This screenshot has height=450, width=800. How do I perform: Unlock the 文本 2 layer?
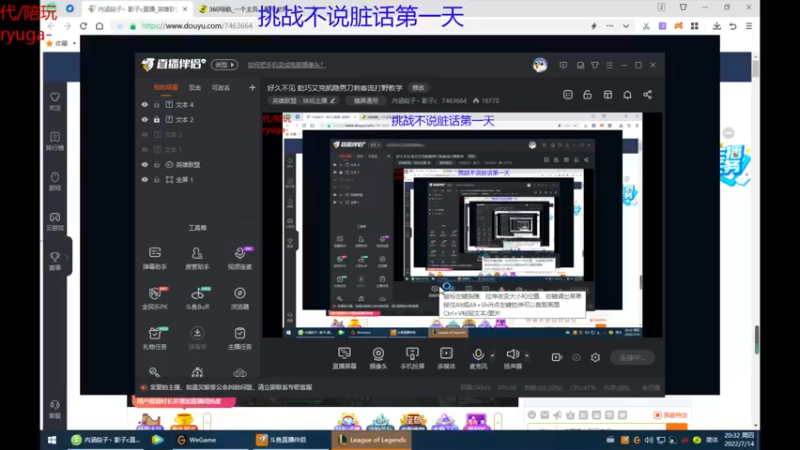[157, 119]
